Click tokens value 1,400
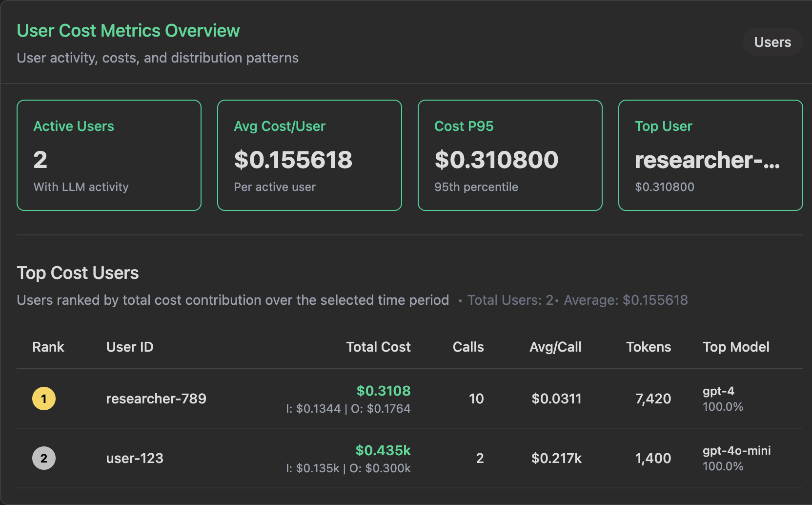The width and height of the screenshot is (812, 505). pos(653,458)
